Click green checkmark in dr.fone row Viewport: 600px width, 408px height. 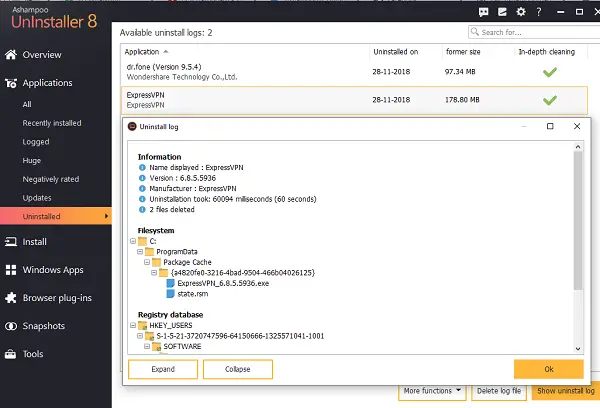pyautogui.click(x=550, y=72)
